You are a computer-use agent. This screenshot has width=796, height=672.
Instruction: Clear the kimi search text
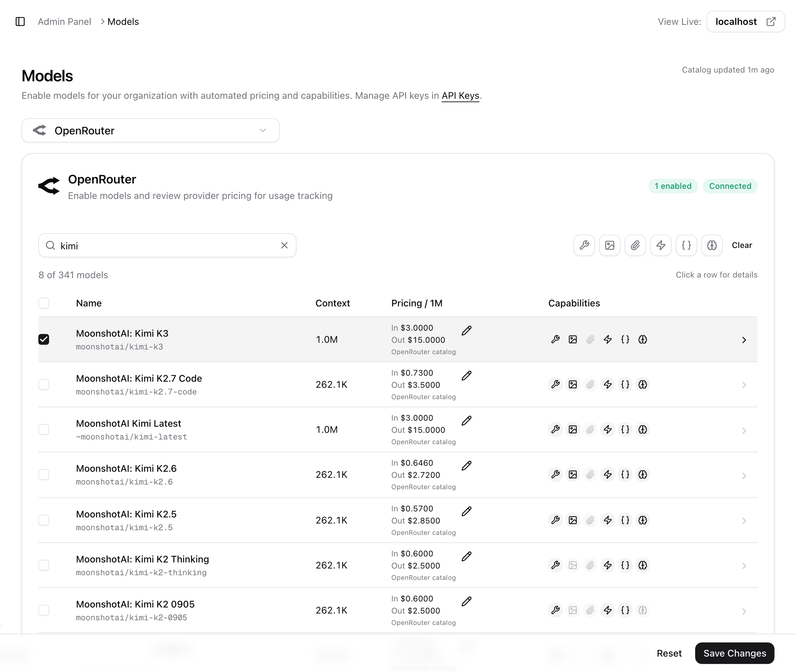(284, 245)
